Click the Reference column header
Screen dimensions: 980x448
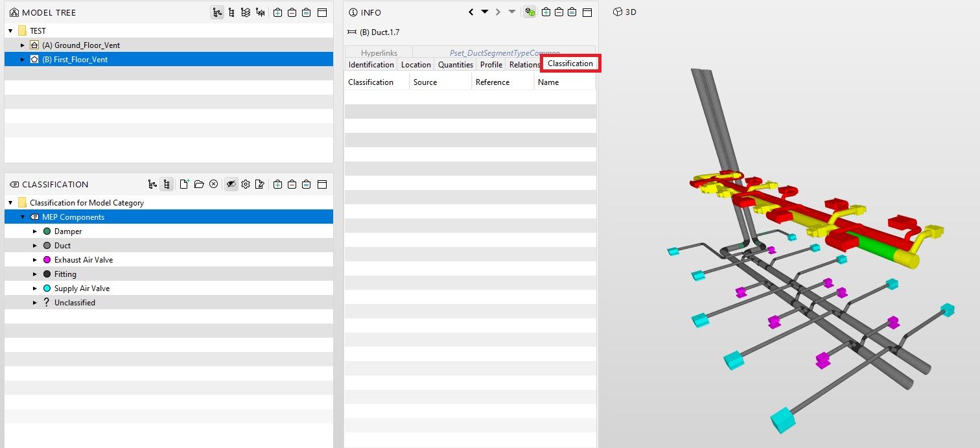pos(502,82)
